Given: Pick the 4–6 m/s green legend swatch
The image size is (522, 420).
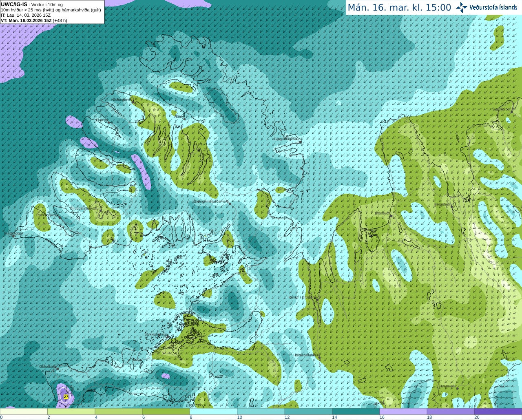Looking at the screenshot, I should [x=119, y=411].
